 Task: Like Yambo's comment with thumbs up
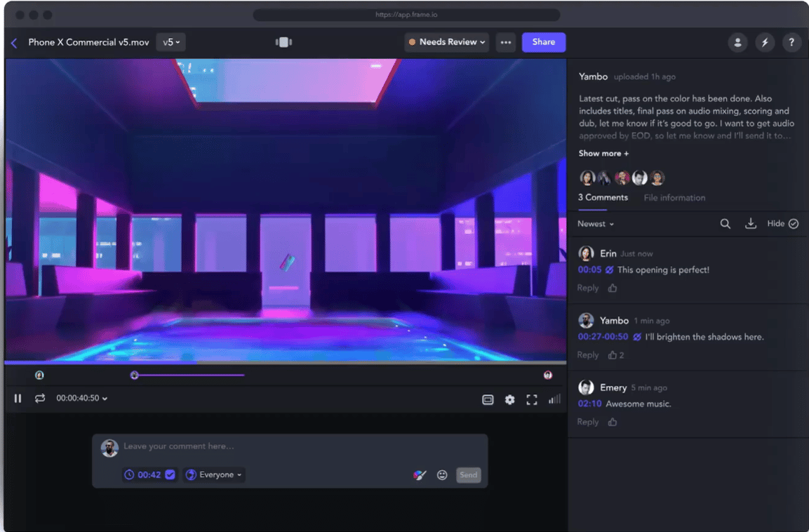613,355
